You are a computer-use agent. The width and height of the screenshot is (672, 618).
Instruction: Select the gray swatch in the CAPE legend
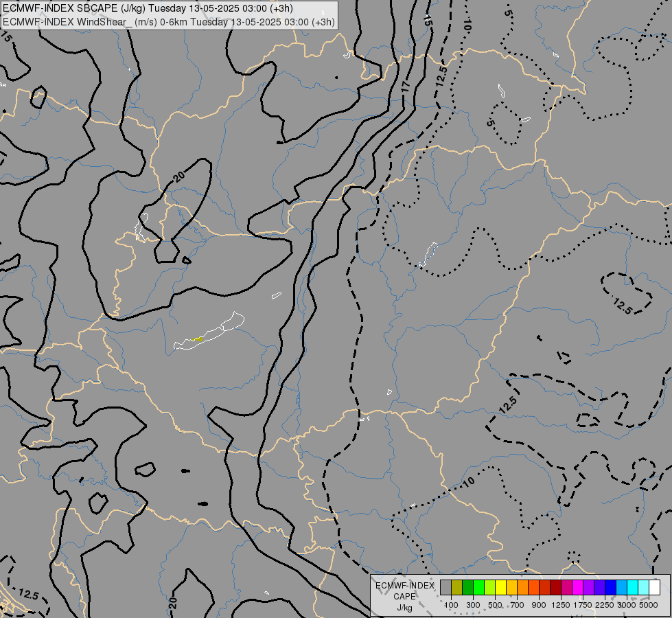coord(445,588)
